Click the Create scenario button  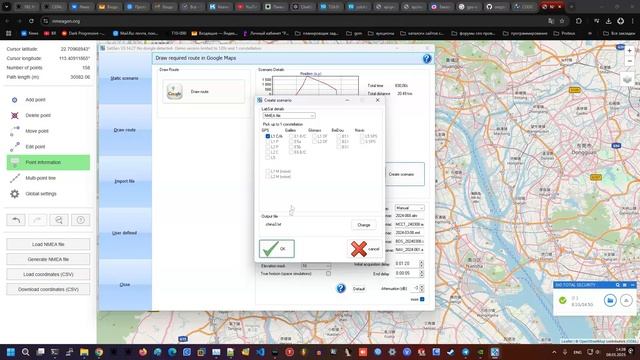coord(402,174)
